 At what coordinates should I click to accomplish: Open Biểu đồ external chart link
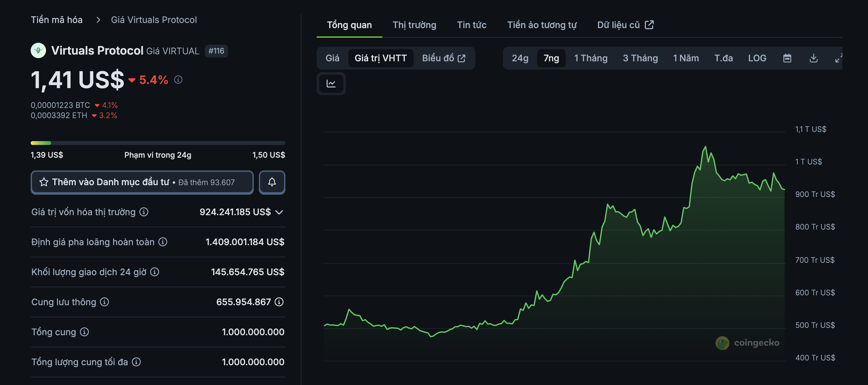(444, 58)
